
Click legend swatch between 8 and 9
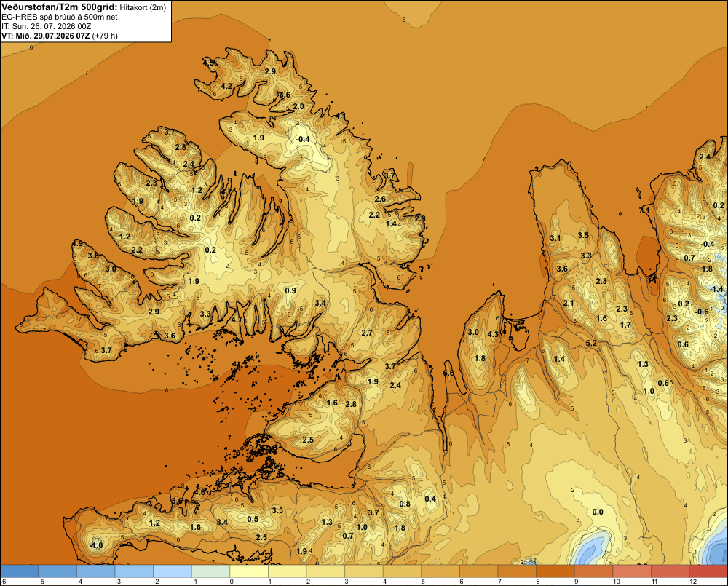555,571
